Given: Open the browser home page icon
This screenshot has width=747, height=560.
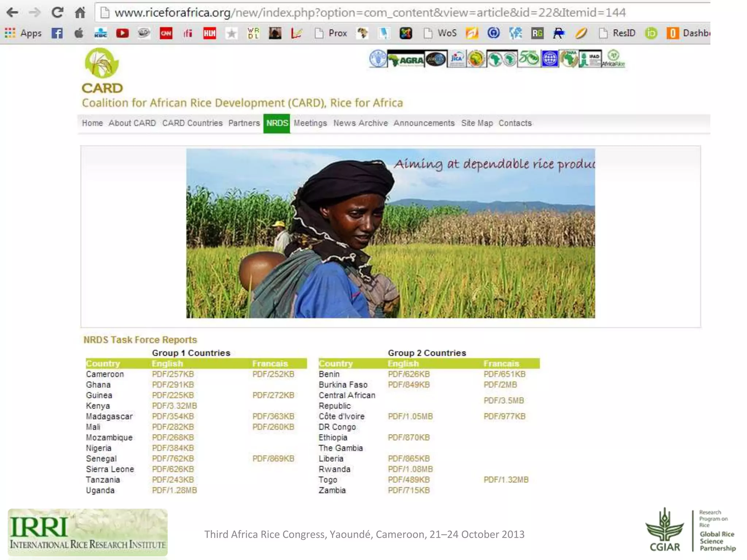Looking at the screenshot, I should [80, 13].
